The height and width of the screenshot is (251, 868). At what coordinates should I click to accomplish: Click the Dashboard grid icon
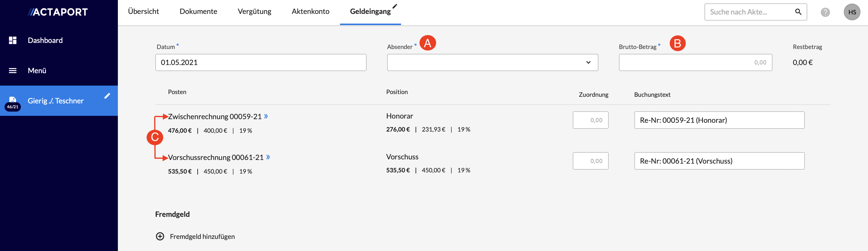tap(13, 41)
